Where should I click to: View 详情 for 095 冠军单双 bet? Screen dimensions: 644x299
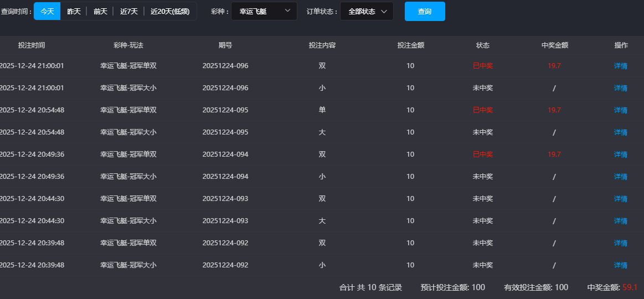pyautogui.click(x=620, y=110)
